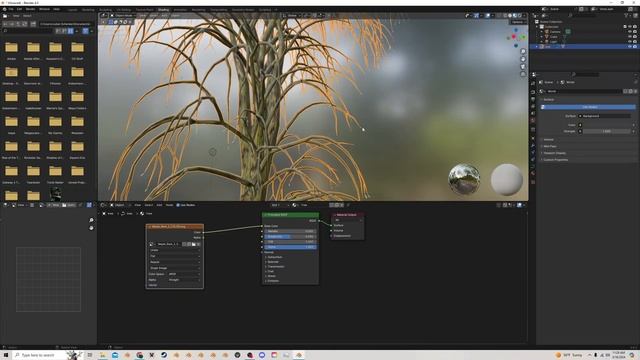Select rendered viewport shading mode icon

click(x=519, y=16)
